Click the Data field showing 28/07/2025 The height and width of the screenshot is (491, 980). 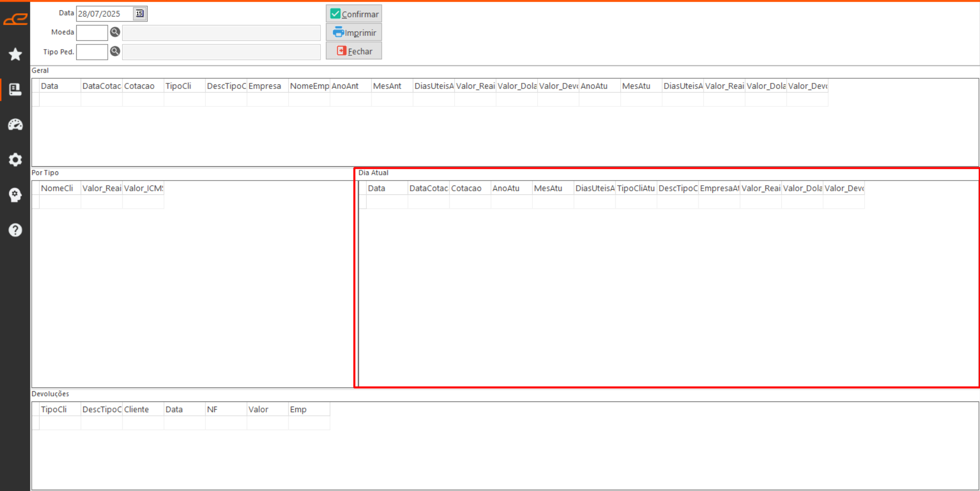coord(104,14)
